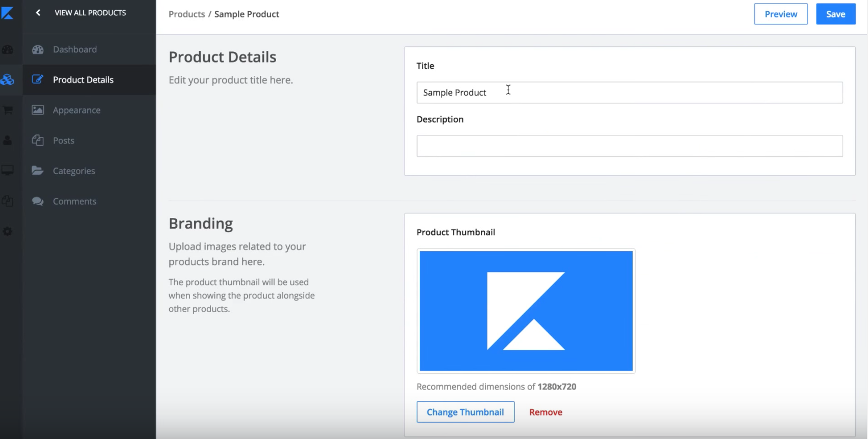Click the Kajabi logo icon

click(x=7, y=13)
